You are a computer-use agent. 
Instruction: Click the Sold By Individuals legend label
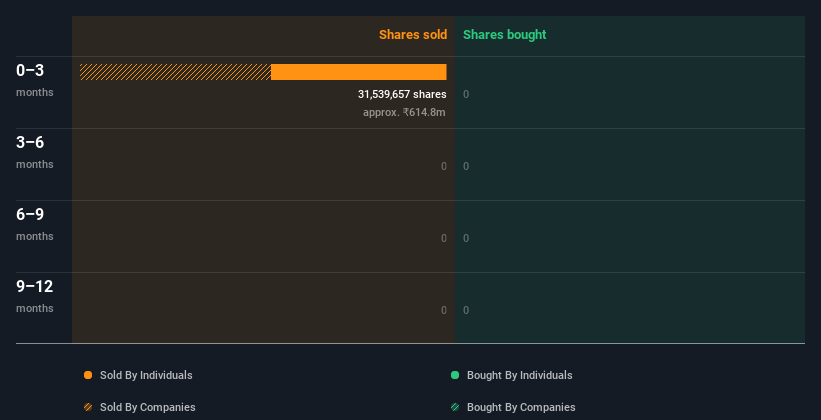click(x=146, y=375)
